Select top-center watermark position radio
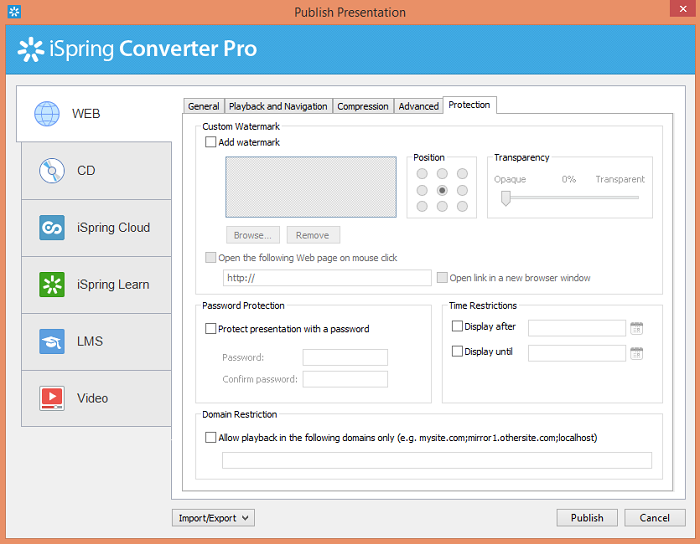Screen dimensions: 700x544 click(x=442, y=174)
